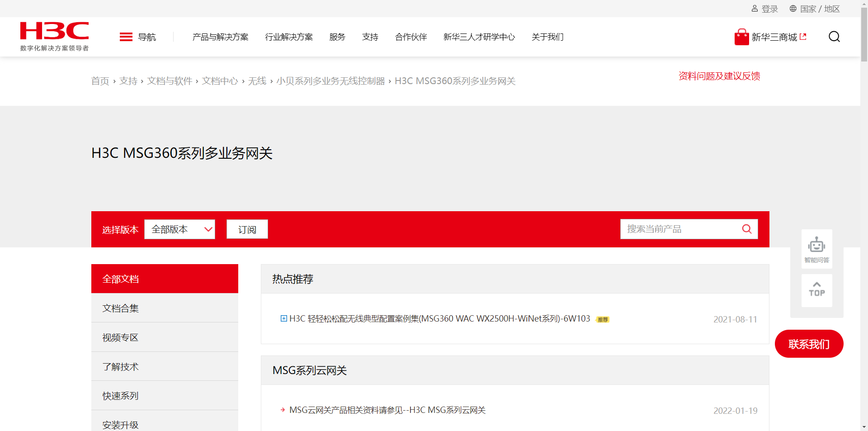Click the 国家 / 地区 link
868x431 pixels.
click(x=820, y=9)
